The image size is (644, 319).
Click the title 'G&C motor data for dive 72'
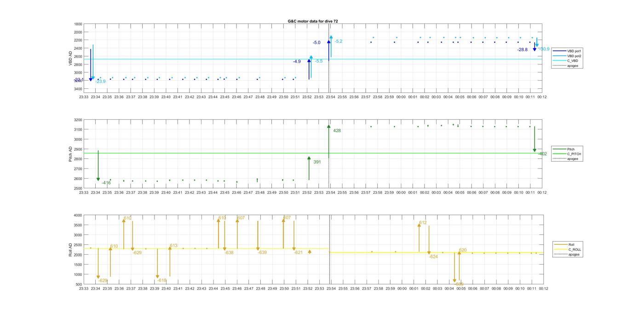click(313, 21)
